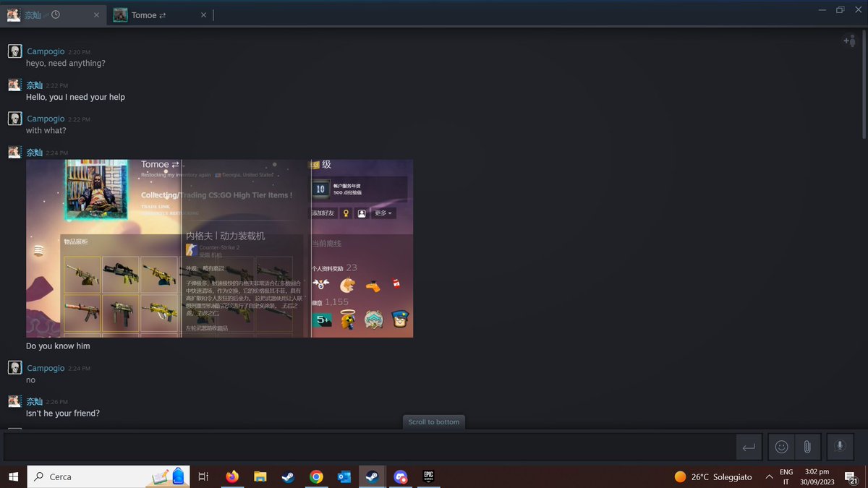Send the message with the enter-arrow button
The height and width of the screenshot is (488, 868).
749,448
